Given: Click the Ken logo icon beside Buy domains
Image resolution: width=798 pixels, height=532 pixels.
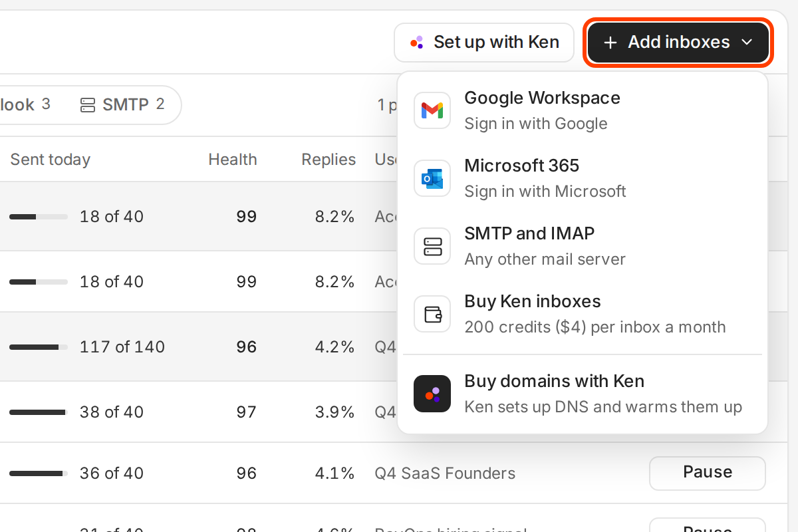Looking at the screenshot, I should pos(432,394).
